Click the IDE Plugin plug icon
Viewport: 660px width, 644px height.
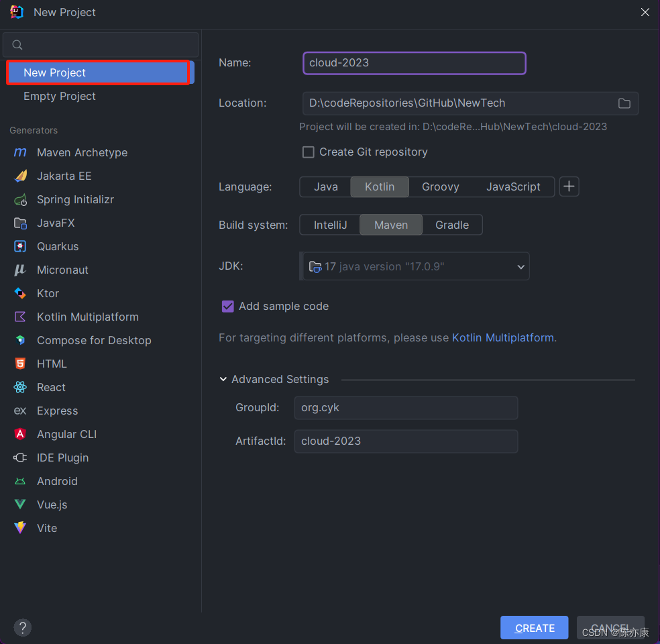[x=20, y=458]
